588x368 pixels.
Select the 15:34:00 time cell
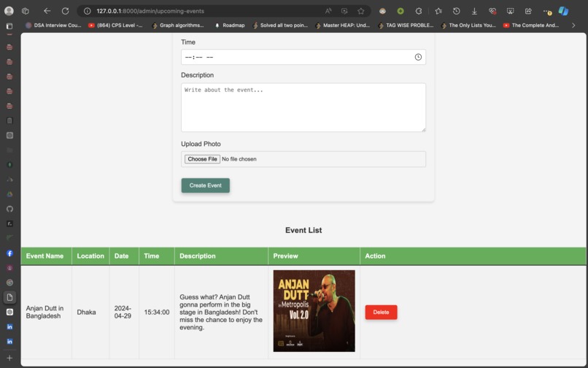pyautogui.click(x=157, y=312)
